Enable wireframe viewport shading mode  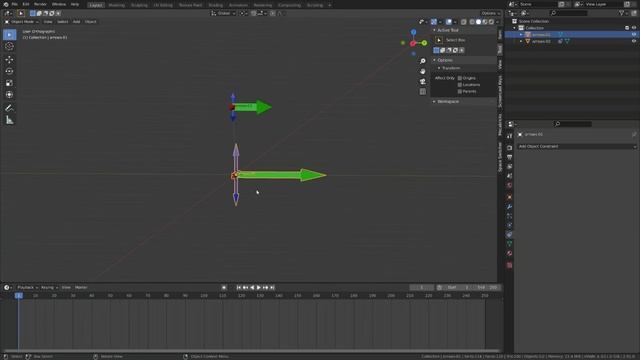[472, 22]
